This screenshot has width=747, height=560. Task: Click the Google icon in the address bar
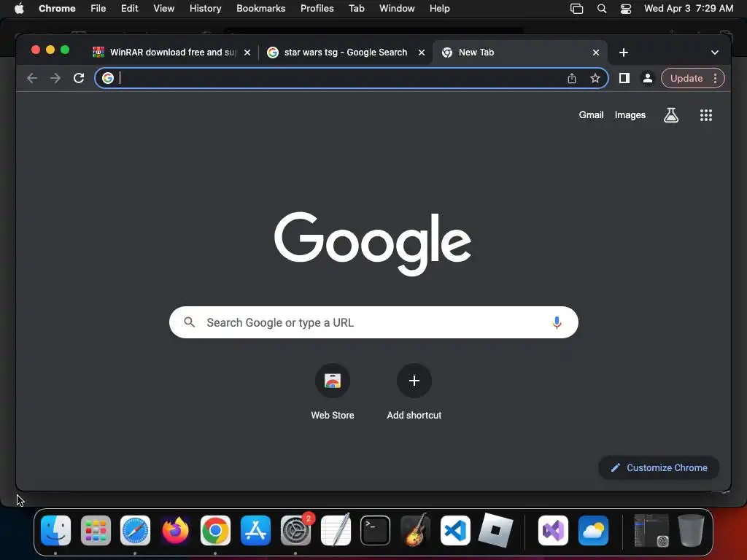tap(108, 78)
